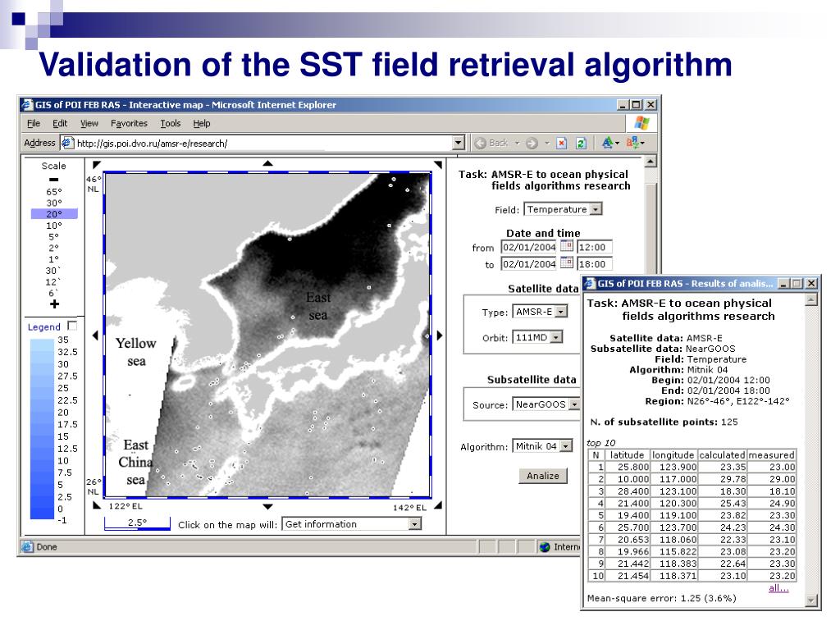Pan map east with right arrow

(440, 336)
